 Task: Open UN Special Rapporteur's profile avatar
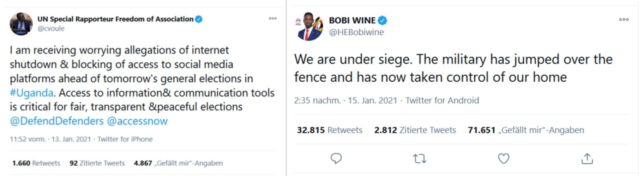point(21,24)
